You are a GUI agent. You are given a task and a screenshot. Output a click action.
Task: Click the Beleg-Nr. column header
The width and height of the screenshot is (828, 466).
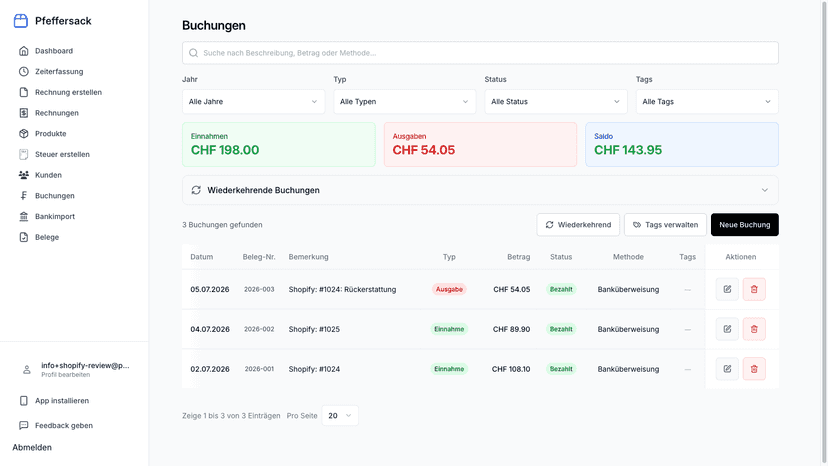pyautogui.click(x=259, y=257)
